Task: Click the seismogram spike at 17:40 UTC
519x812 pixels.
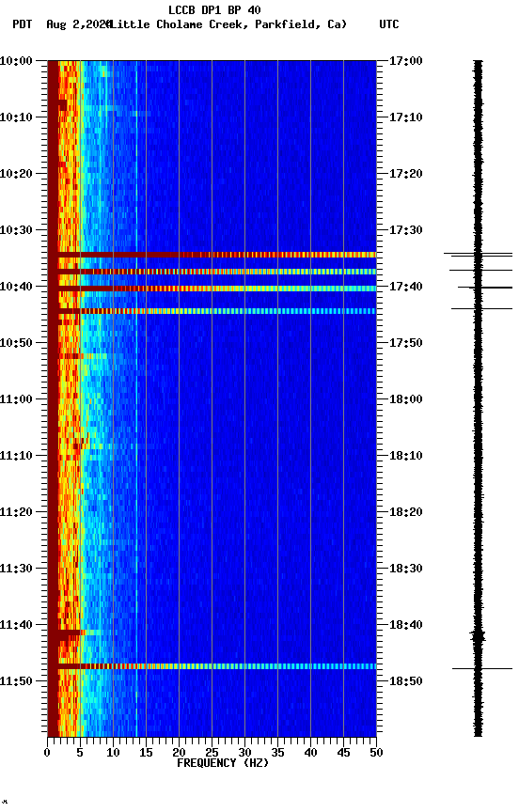Action: tap(485, 288)
